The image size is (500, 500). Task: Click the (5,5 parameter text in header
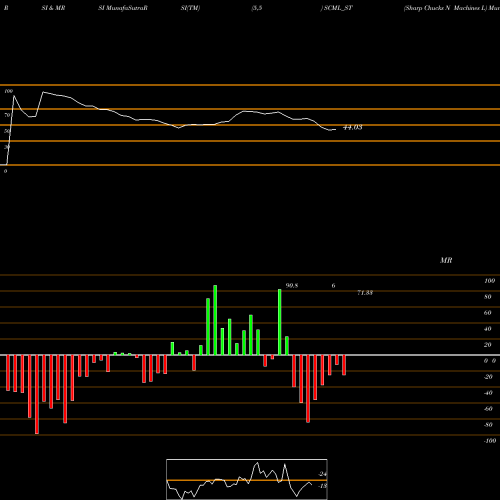257,8
